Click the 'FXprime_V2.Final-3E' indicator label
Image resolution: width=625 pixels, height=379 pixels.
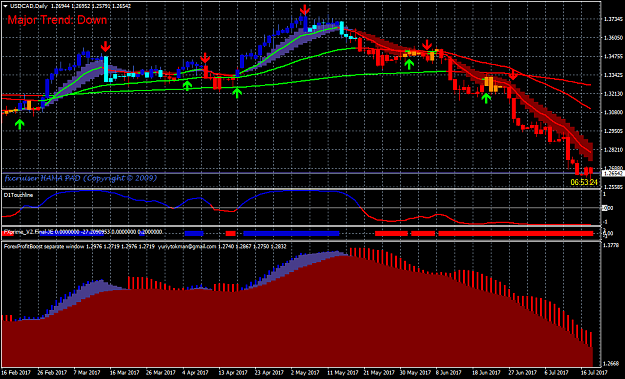[x=28, y=232]
